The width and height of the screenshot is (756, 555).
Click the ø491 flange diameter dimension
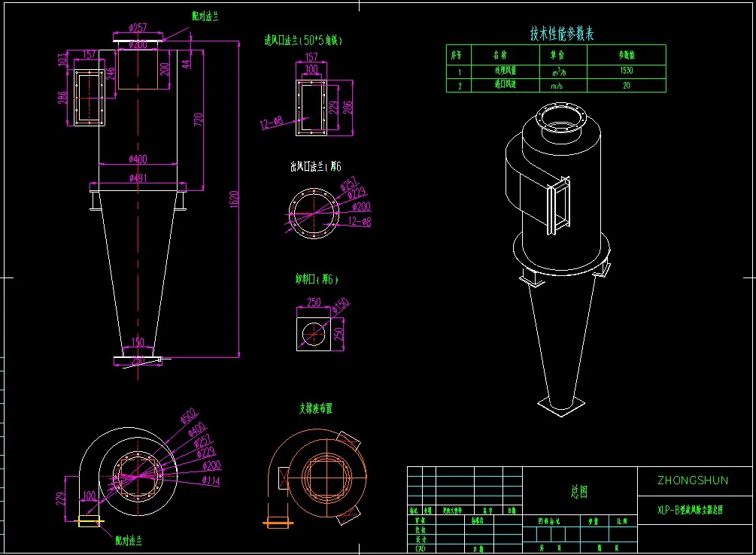pos(138,177)
